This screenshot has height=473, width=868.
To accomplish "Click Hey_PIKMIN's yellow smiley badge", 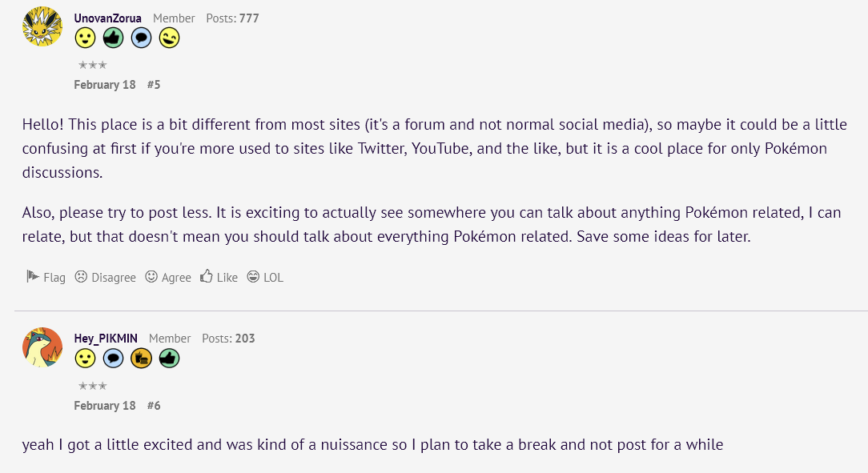I will click(85, 359).
